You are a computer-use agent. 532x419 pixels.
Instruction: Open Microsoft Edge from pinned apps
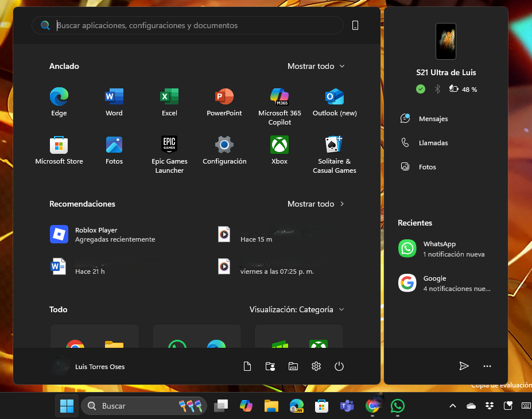point(59,97)
